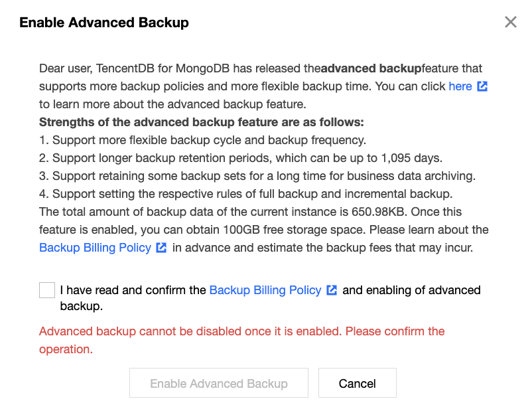The width and height of the screenshot is (532, 413).
Task: Click the bold "Strengths of the advanced backup" heading
Action: pos(202,122)
